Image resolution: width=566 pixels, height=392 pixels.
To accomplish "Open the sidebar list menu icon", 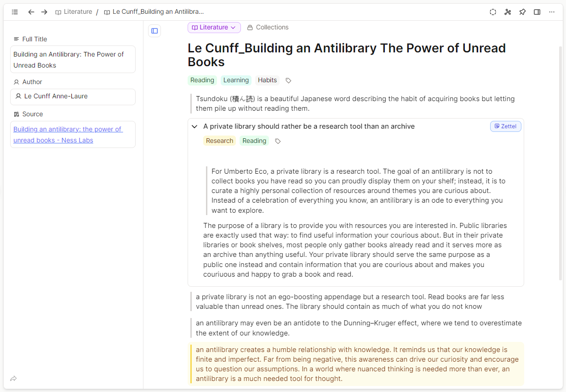I will [15, 12].
